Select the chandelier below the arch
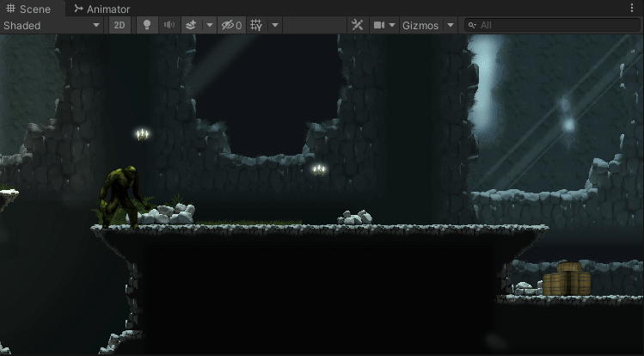The width and height of the screenshot is (644, 356). (x=319, y=169)
